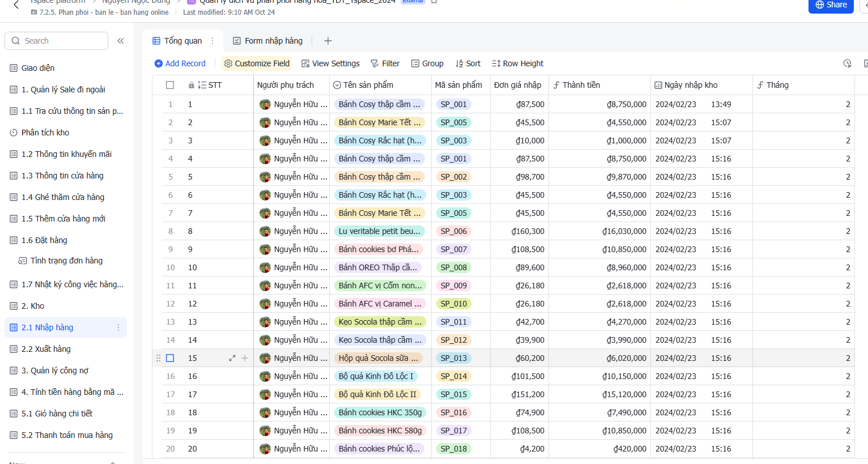Open 1.6 Đặt hàng table

pyautogui.click(x=66, y=240)
